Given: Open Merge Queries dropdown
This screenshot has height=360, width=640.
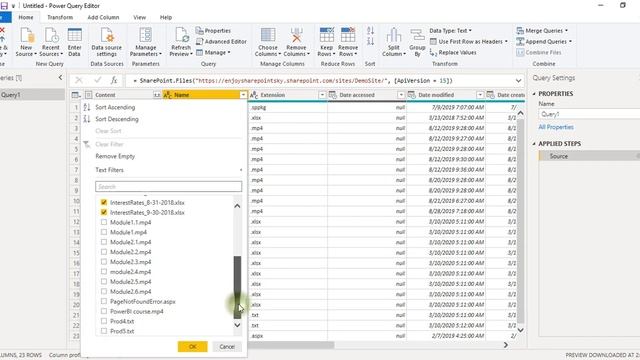Looking at the screenshot, I should point(542,31).
